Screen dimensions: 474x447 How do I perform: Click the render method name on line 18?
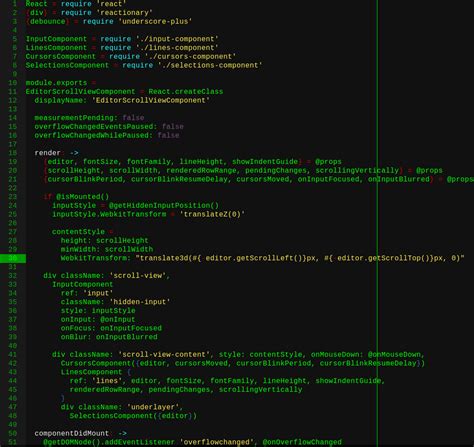47,153
